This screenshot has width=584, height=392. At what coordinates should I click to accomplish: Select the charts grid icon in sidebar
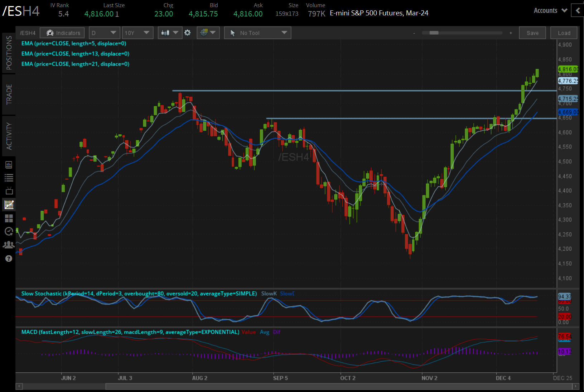[x=9, y=205]
